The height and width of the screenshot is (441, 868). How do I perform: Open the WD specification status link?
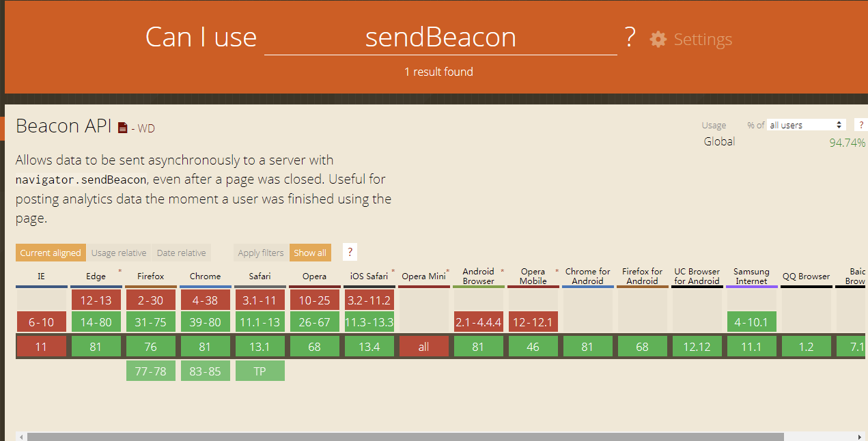tap(148, 128)
